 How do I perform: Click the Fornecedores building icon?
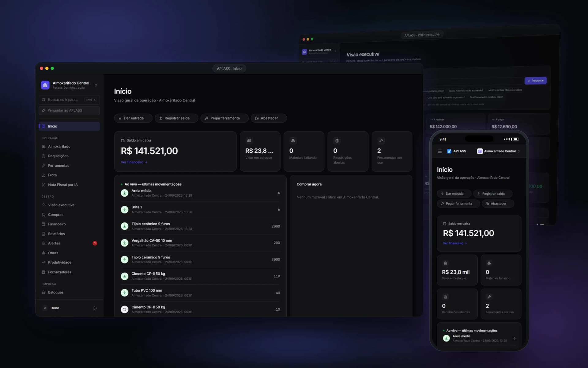43,272
